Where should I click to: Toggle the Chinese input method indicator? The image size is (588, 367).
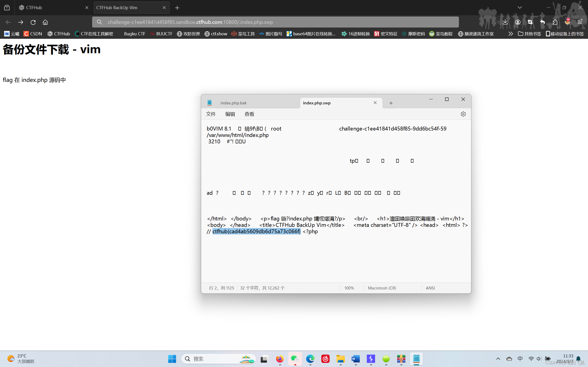click(520, 359)
